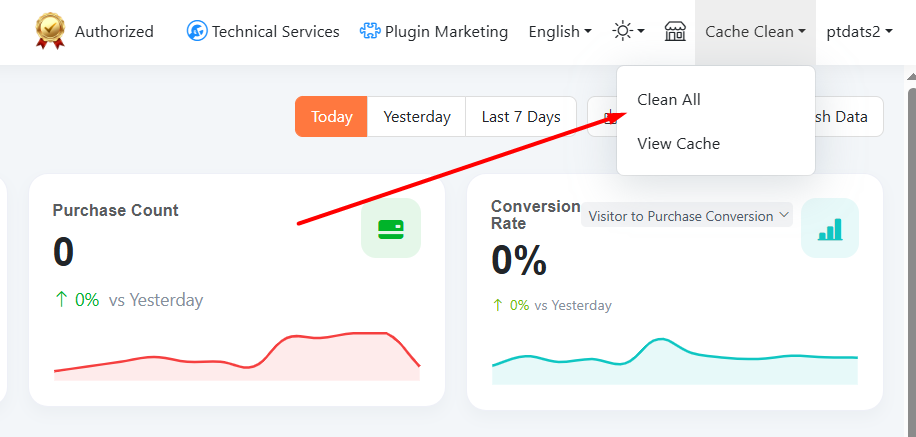Screen dimensions: 916x437
Task: Switch to the Yesterday date range
Action: 417,117
